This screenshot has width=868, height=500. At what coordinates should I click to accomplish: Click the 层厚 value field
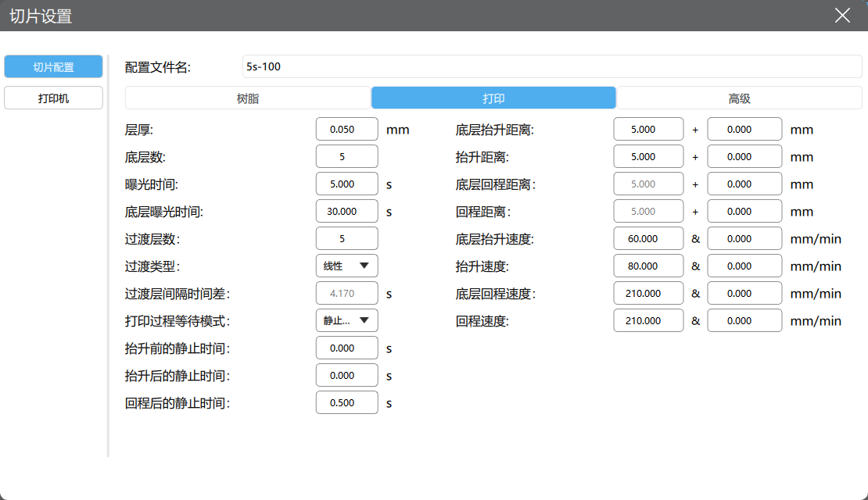(346, 130)
